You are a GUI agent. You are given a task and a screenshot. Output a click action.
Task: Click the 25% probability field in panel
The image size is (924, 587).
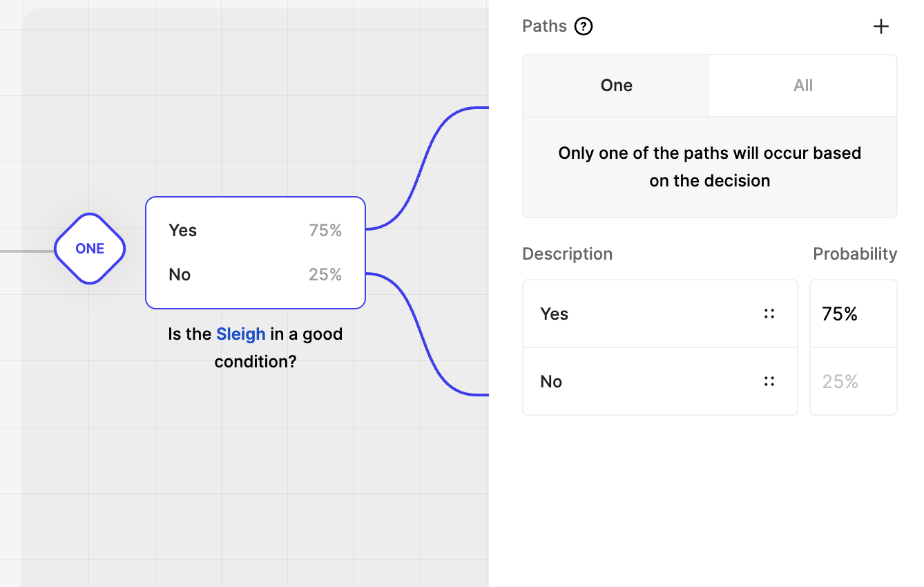click(x=853, y=381)
